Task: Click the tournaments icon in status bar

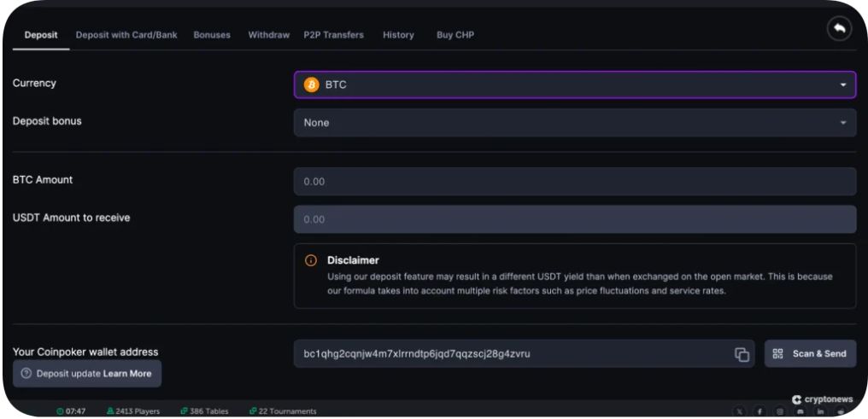Action: click(x=253, y=411)
